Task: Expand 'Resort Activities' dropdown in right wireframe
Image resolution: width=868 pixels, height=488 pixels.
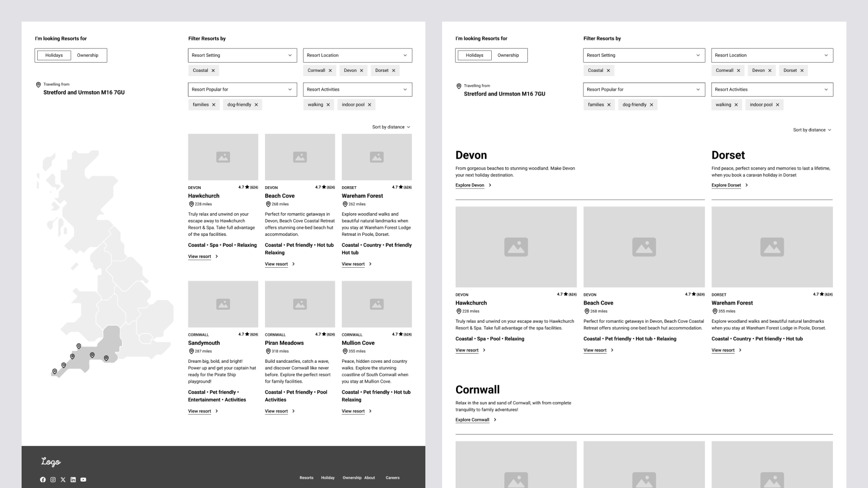Action: 771,90
